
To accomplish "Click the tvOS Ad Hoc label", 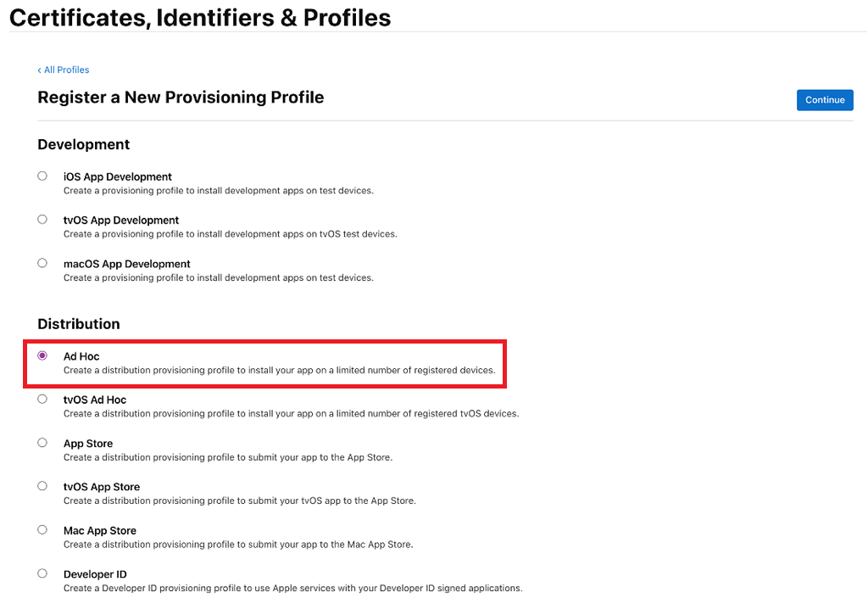I will click(x=95, y=400).
